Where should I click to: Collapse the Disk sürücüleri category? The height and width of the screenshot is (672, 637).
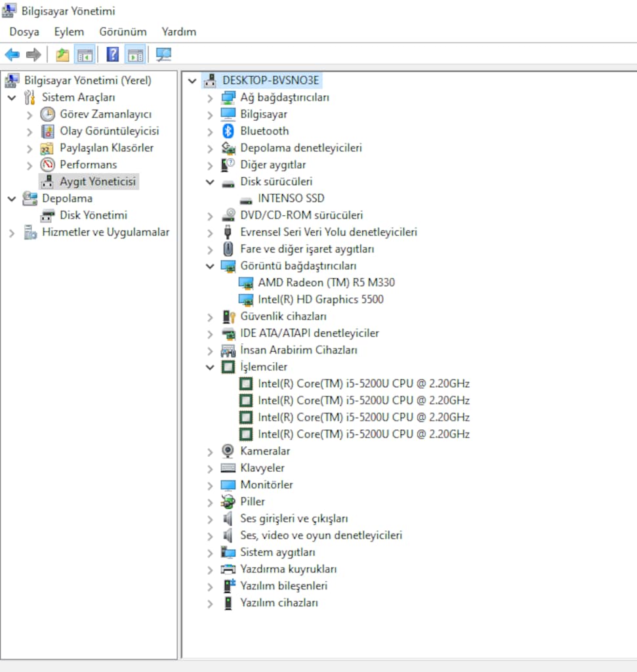click(210, 182)
